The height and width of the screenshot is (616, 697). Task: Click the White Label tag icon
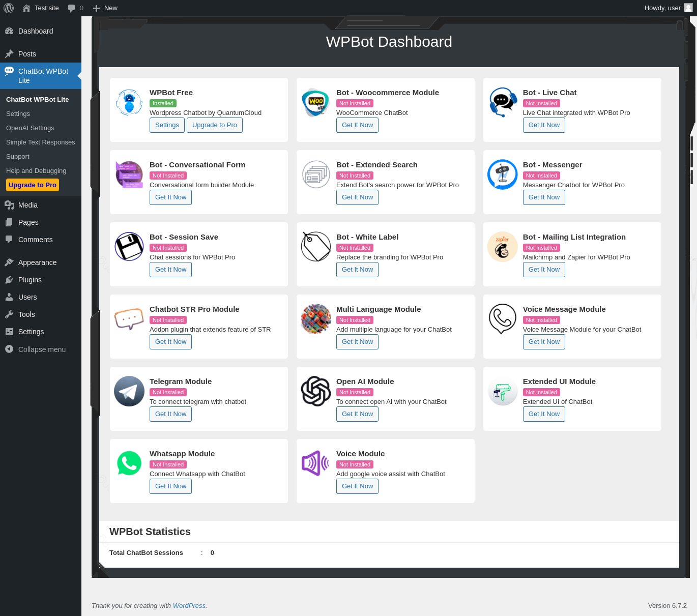point(316,247)
